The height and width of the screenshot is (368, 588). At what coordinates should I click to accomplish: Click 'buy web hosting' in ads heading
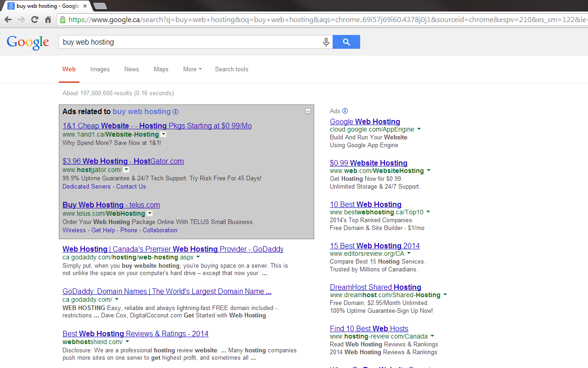[x=141, y=111]
